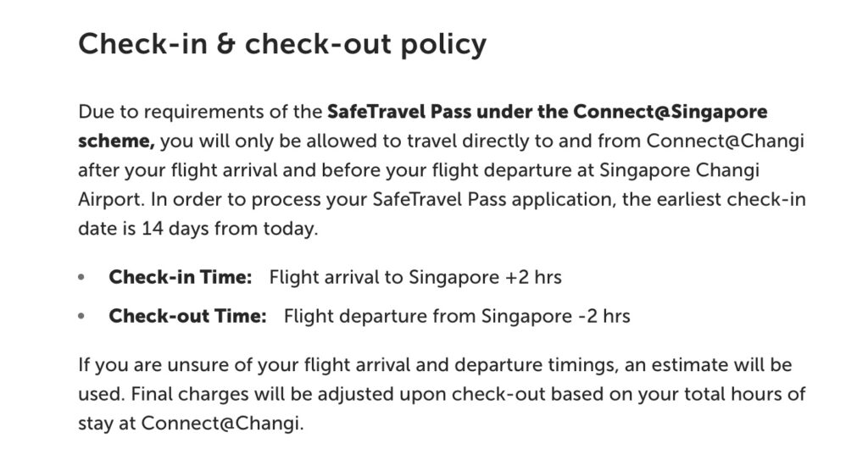Image resolution: width=868 pixels, height=460 pixels.
Task: Click the bold "Check-out Time:" label
Action: 187,316
